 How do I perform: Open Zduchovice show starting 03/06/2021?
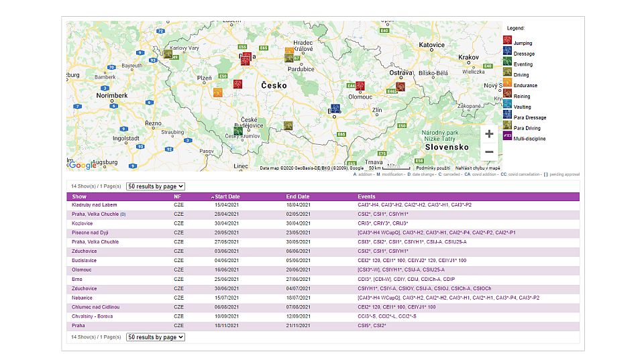tap(85, 251)
